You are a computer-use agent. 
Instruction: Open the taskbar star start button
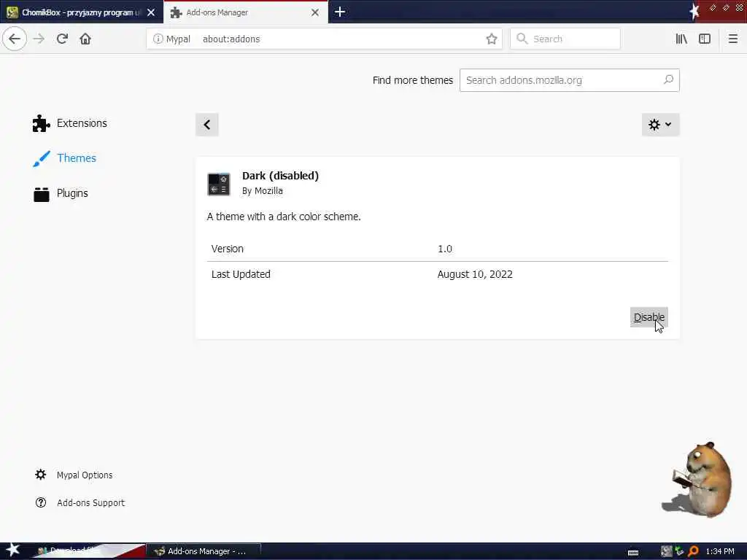(13, 551)
